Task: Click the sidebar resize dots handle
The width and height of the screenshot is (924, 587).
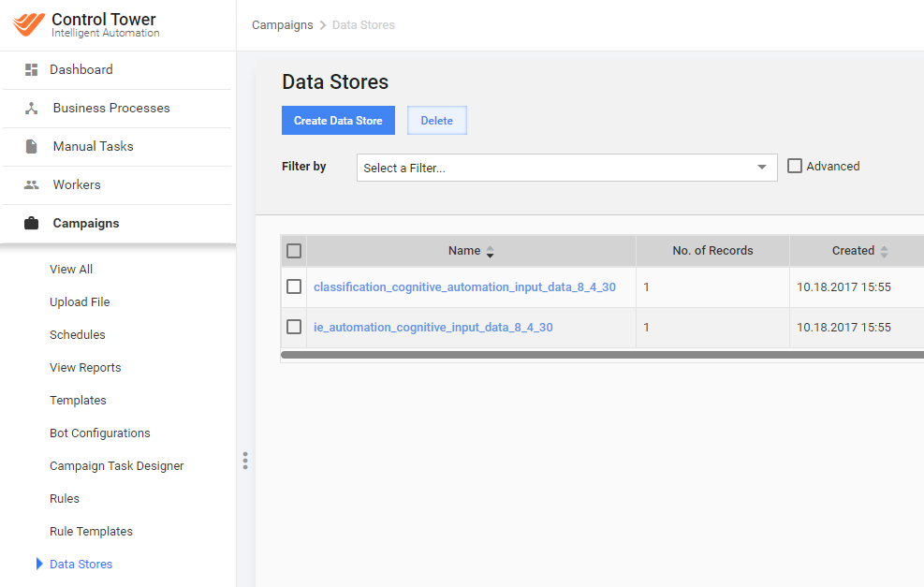Action: pos(245,461)
